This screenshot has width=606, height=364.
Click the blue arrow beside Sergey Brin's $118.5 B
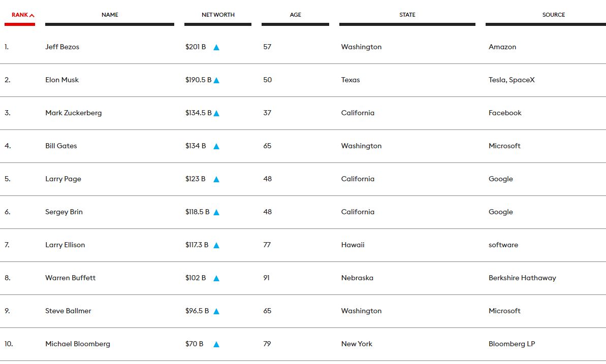(216, 212)
